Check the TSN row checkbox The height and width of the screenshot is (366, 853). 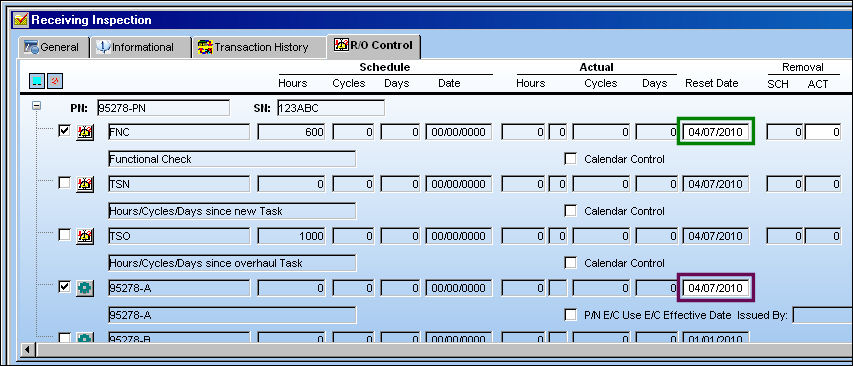tap(64, 183)
